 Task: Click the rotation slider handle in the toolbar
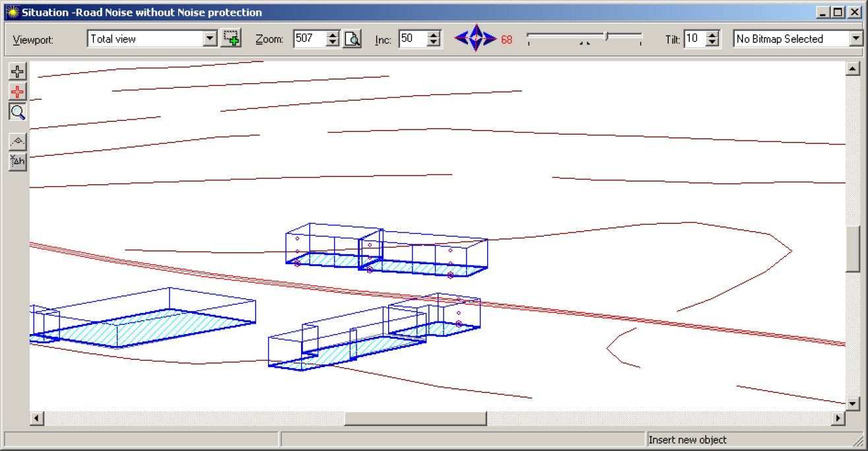coord(606,36)
